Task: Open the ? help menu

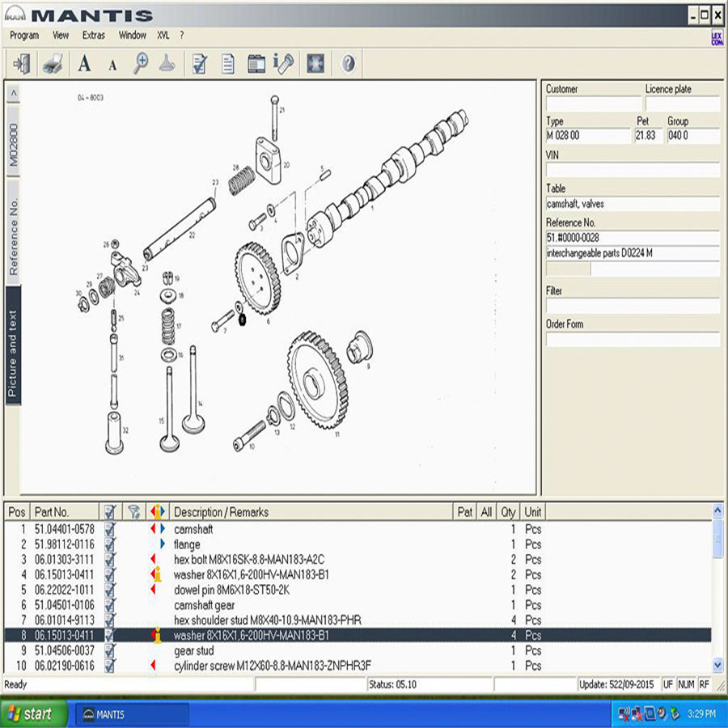Action: (x=181, y=36)
